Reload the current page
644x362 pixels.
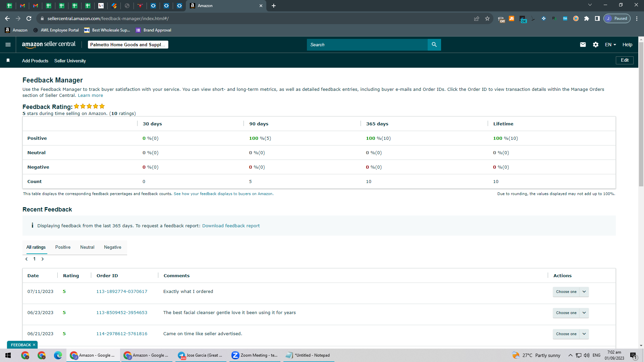pos(29,18)
